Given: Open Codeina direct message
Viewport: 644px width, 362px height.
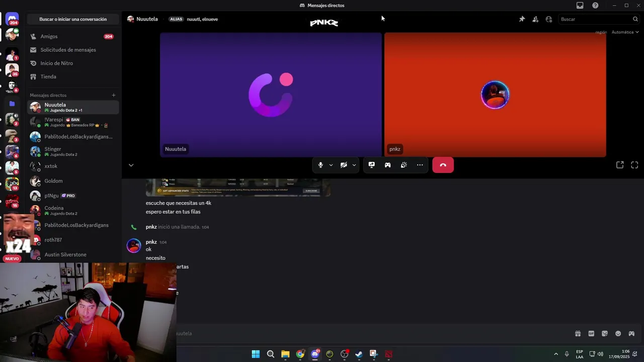Looking at the screenshot, I should [x=73, y=210].
